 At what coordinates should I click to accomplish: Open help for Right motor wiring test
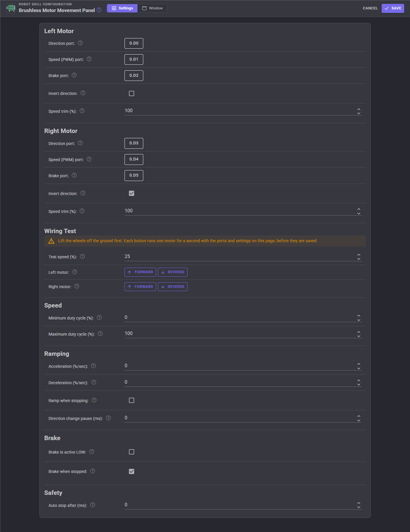pos(77,286)
